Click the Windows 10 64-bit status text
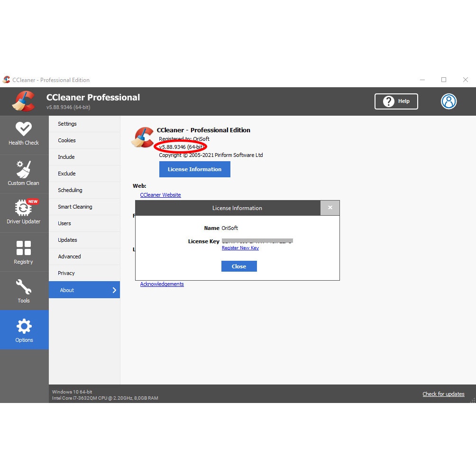 coord(72,392)
